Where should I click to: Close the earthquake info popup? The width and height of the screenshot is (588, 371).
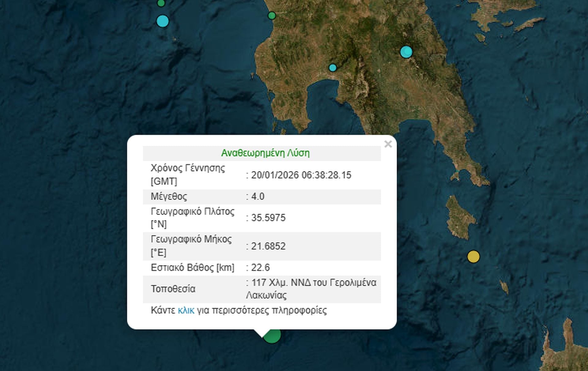(x=388, y=144)
